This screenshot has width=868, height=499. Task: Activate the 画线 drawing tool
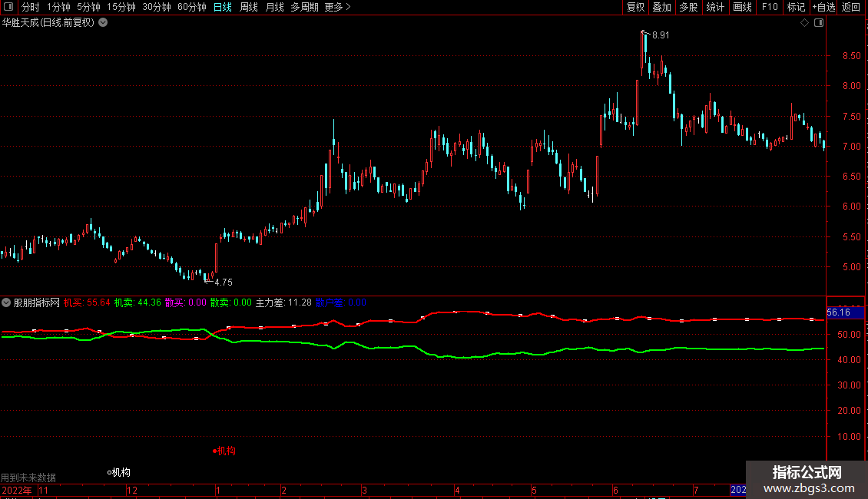742,7
